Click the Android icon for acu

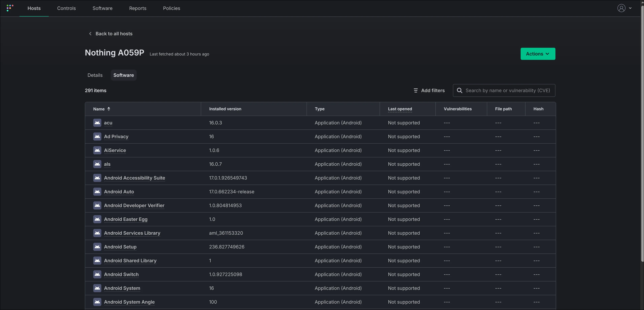click(x=97, y=123)
